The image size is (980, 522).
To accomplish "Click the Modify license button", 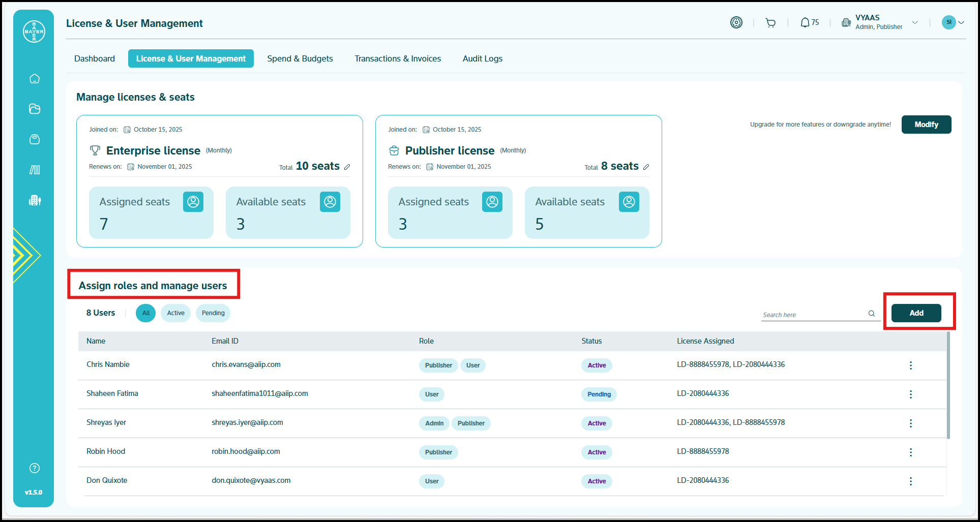I will point(926,125).
